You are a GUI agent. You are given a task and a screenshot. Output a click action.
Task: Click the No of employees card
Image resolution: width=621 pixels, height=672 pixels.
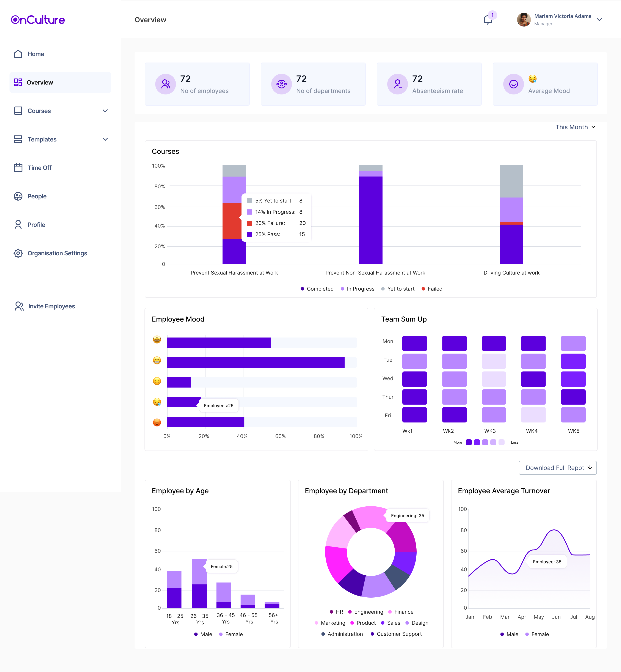(x=197, y=84)
